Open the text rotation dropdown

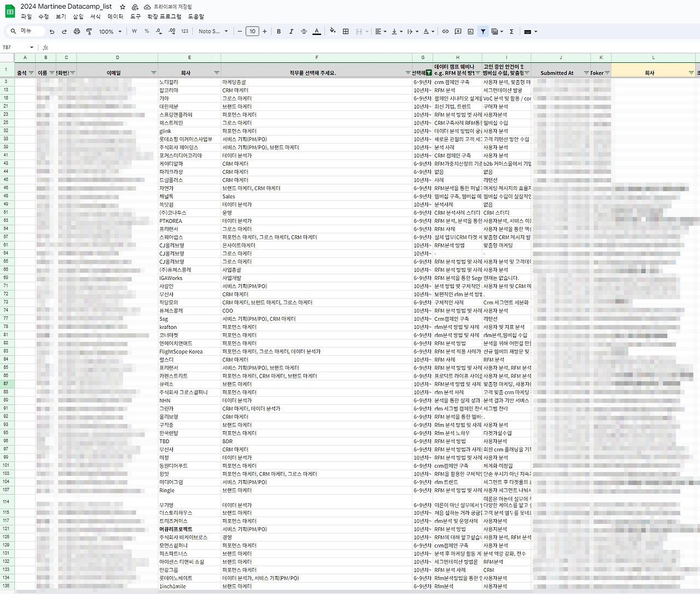click(413, 32)
